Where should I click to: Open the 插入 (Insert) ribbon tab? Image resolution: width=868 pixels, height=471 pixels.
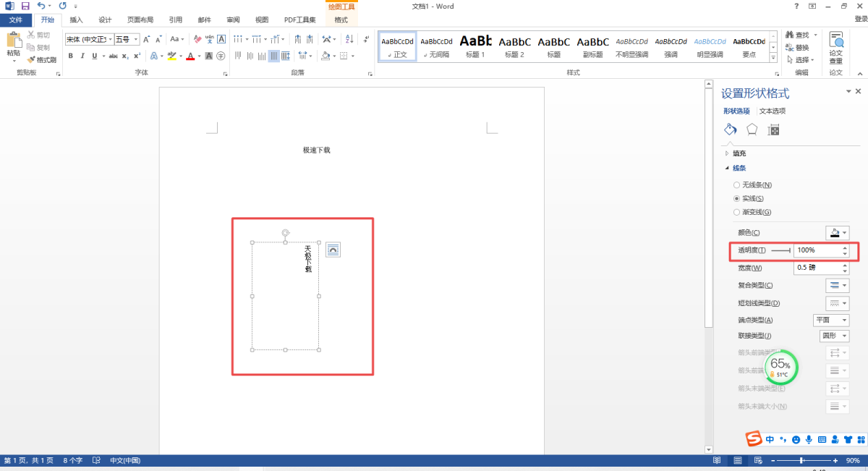76,20
